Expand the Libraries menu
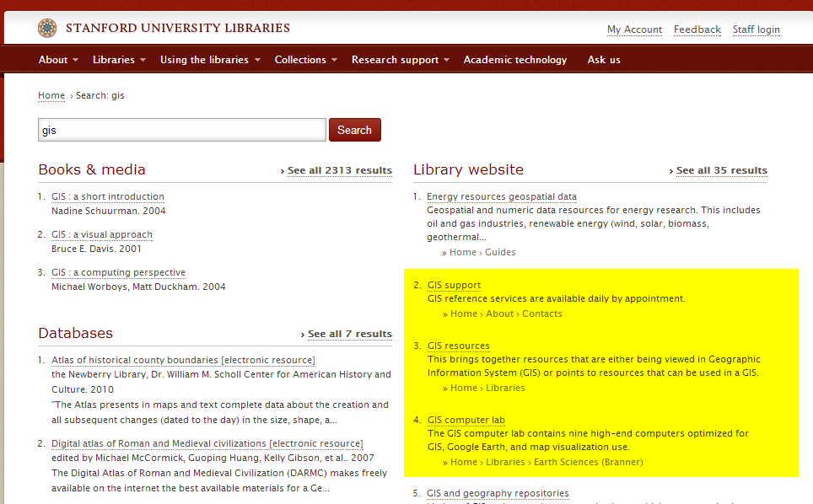The height and width of the screenshot is (504, 813). pyautogui.click(x=119, y=60)
